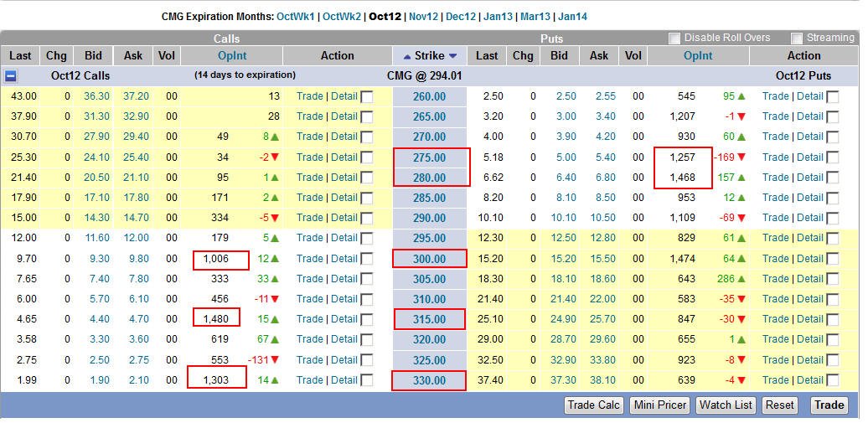This screenshot has height=423, width=868.
Task: Click green up arrow beside put change 286
Action: (x=741, y=279)
